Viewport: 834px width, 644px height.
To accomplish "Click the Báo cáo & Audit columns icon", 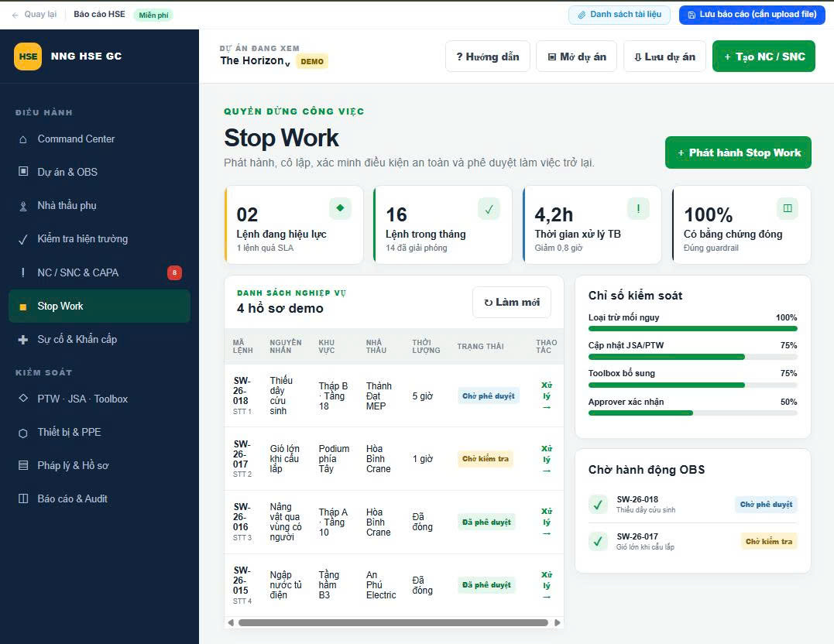I will point(23,498).
